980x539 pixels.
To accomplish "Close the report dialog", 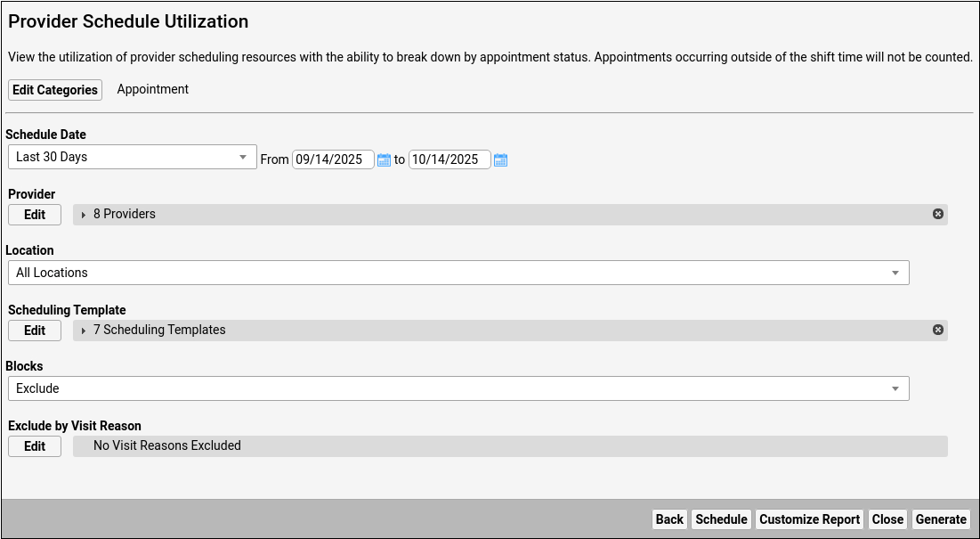I will [888, 519].
